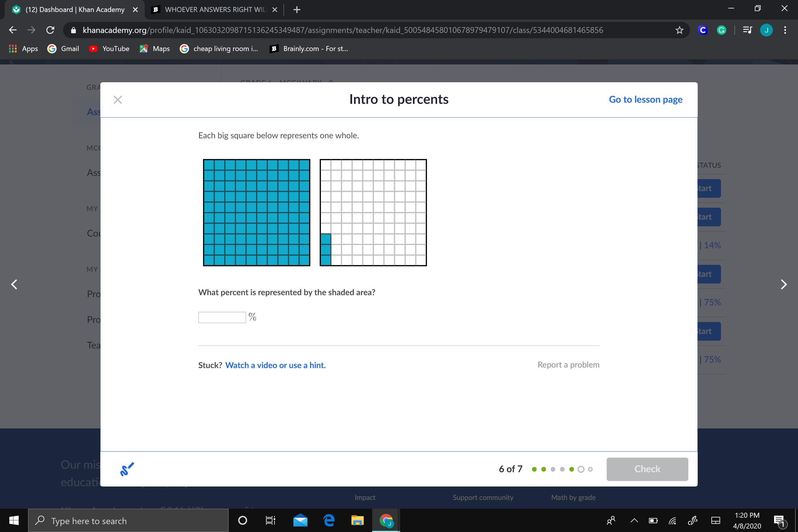The width and height of the screenshot is (798, 532).
Task: Reload the page
Action: pos(50,30)
